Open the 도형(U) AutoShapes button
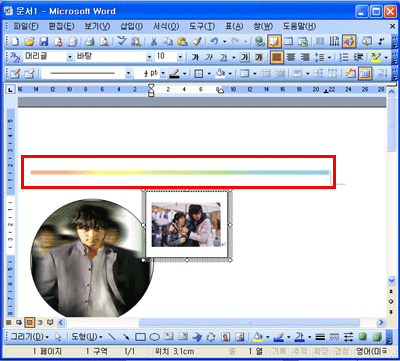Image resolution: width=400 pixels, height=361 pixels. pos(87,337)
